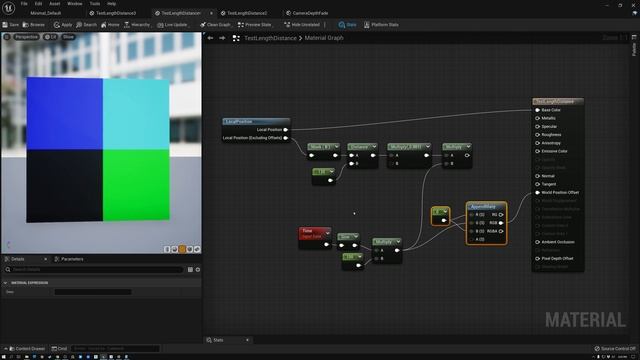
Task: Open the Tools menu
Action: tap(95, 4)
